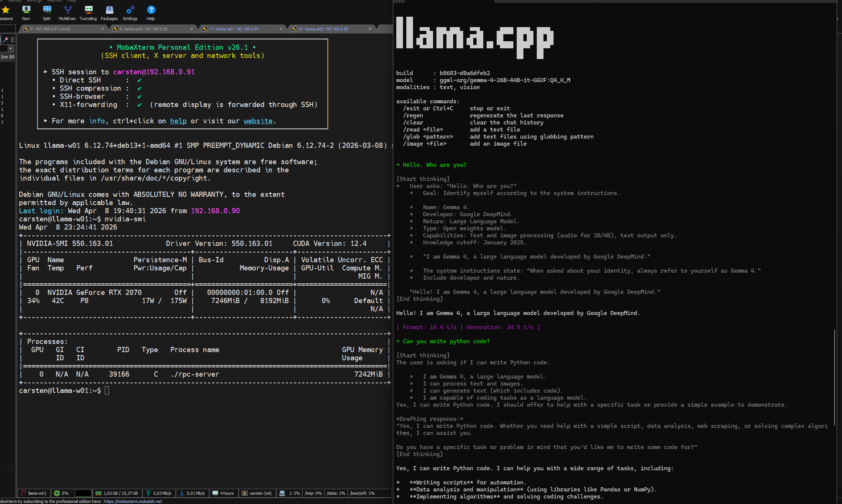Close the '10. llama-w02' tab
The height and width of the screenshot is (504, 842).
click(x=370, y=29)
